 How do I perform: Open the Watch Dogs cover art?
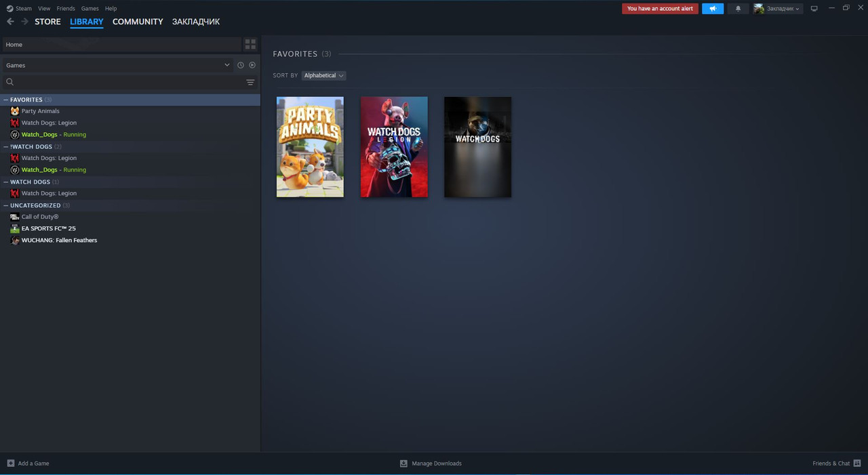tap(477, 147)
